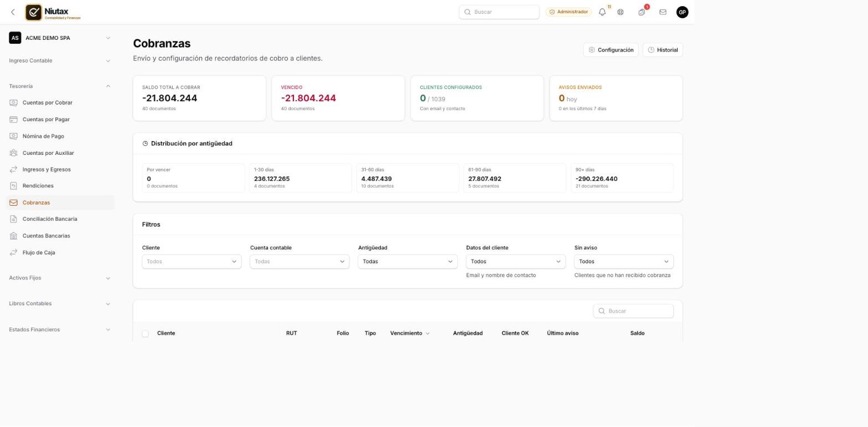Click the Conciliación Bancaria icon

[x=13, y=219]
